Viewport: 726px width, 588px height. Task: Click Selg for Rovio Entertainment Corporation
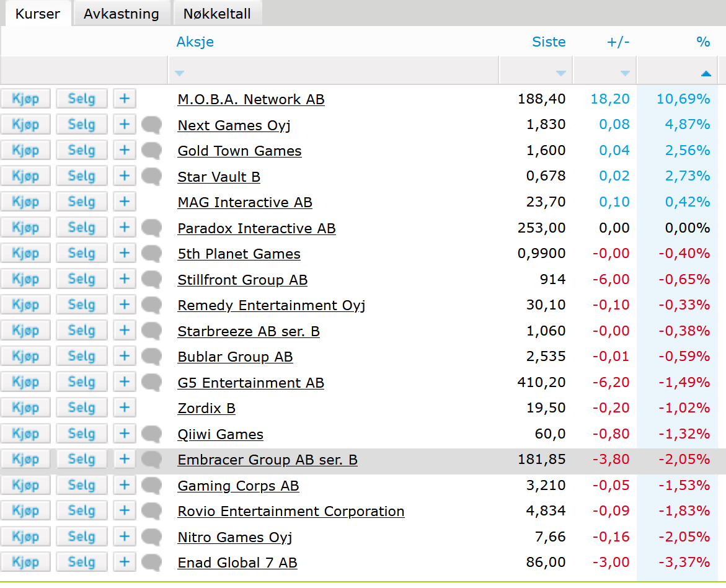[x=81, y=510]
